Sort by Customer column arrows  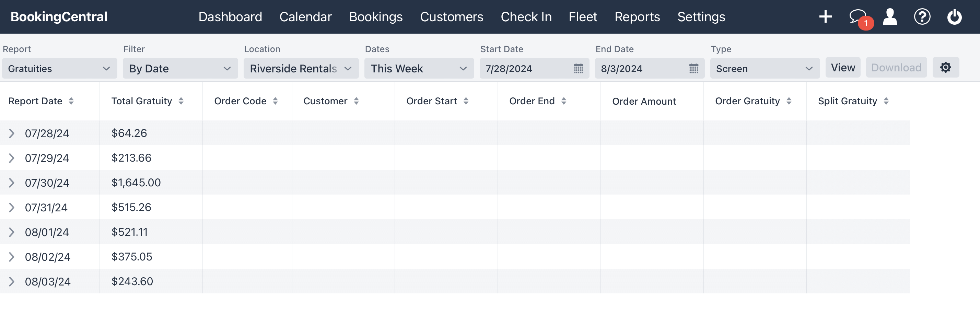[x=357, y=101]
